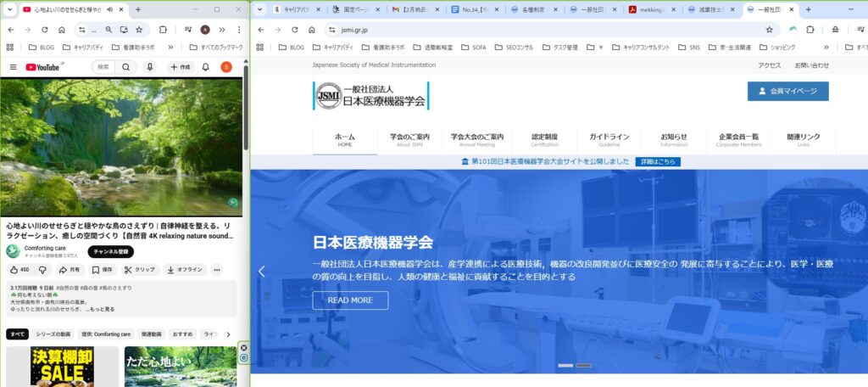The image size is (868, 387).
Task: Download the video via オフライン
Action: tap(186, 270)
